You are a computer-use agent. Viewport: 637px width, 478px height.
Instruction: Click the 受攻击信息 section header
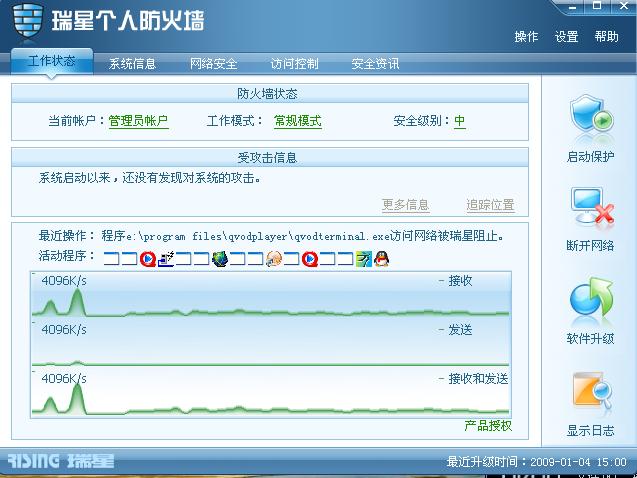[x=270, y=158]
